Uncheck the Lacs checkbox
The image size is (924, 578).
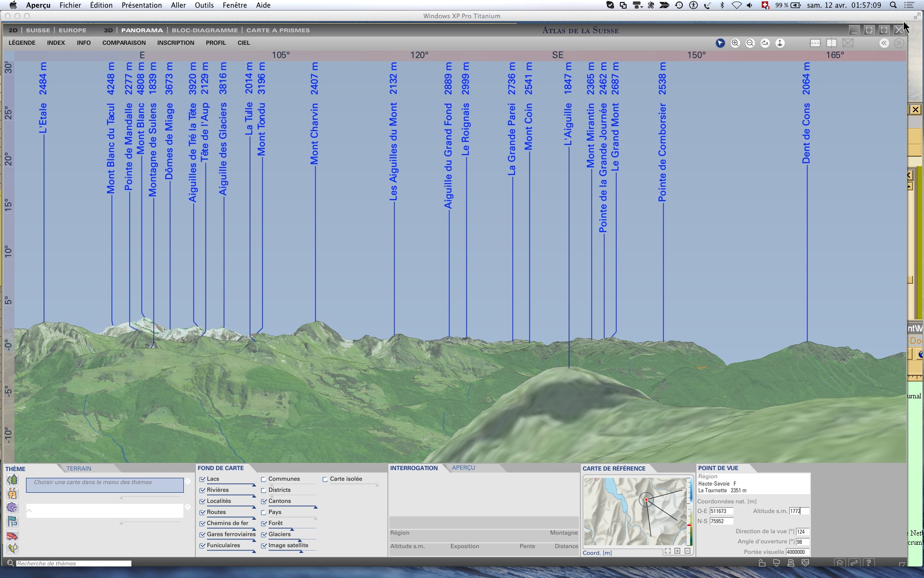tap(203, 479)
